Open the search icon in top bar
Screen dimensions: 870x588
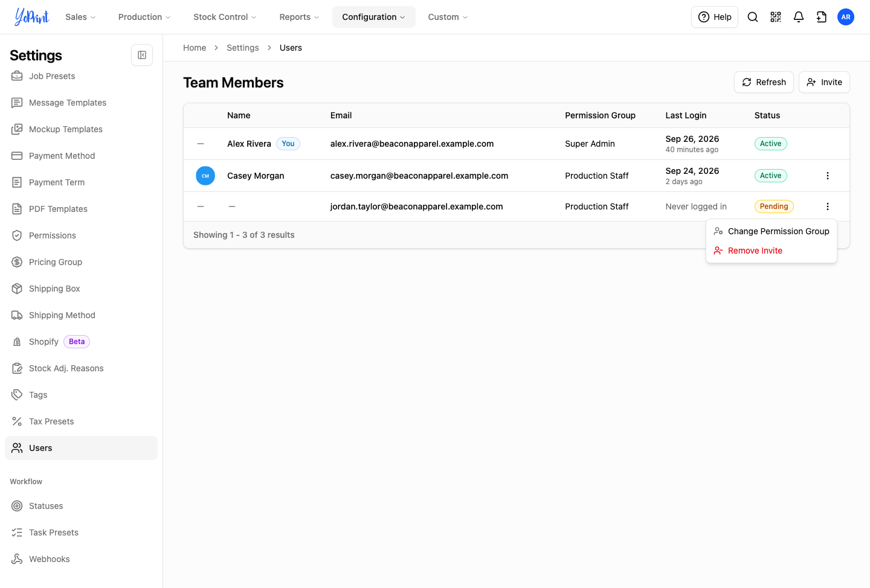tap(753, 17)
